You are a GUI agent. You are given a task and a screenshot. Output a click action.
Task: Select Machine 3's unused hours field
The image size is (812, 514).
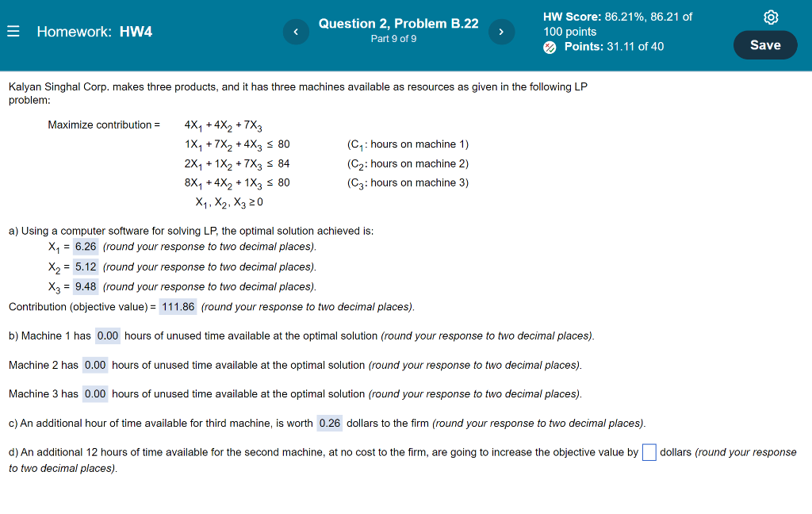(94, 393)
